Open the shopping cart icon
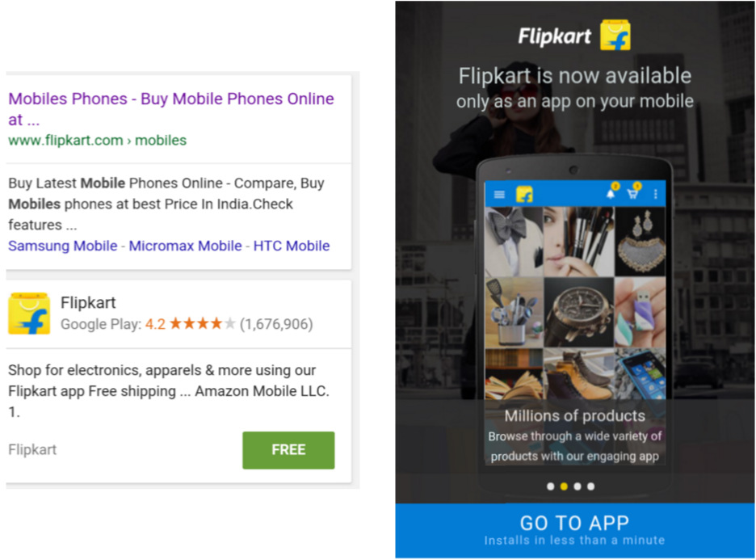 [x=632, y=194]
